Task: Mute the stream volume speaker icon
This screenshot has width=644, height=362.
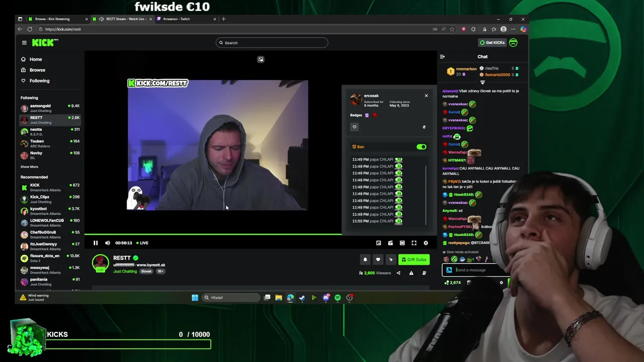Action: (x=107, y=243)
